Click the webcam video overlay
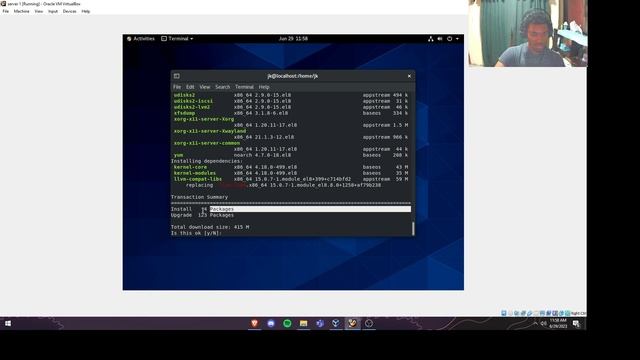640x360 pixels. pyautogui.click(x=528, y=33)
